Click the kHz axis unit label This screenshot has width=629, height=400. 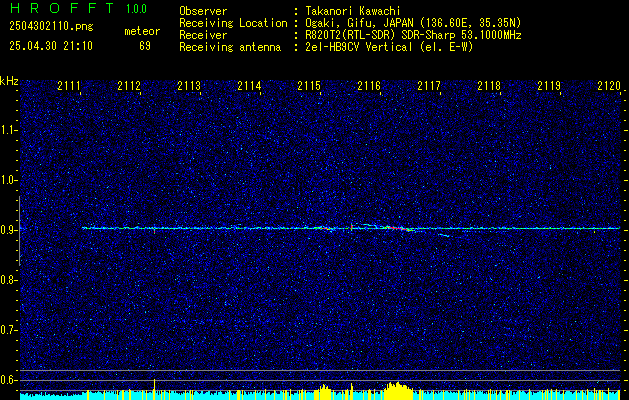(x=9, y=81)
